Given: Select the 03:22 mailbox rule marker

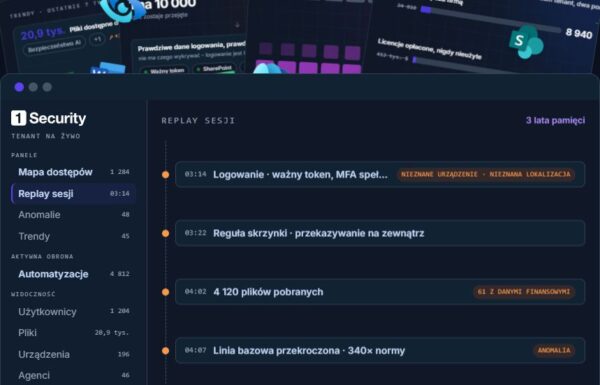Looking at the screenshot, I should click(x=166, y=233).
